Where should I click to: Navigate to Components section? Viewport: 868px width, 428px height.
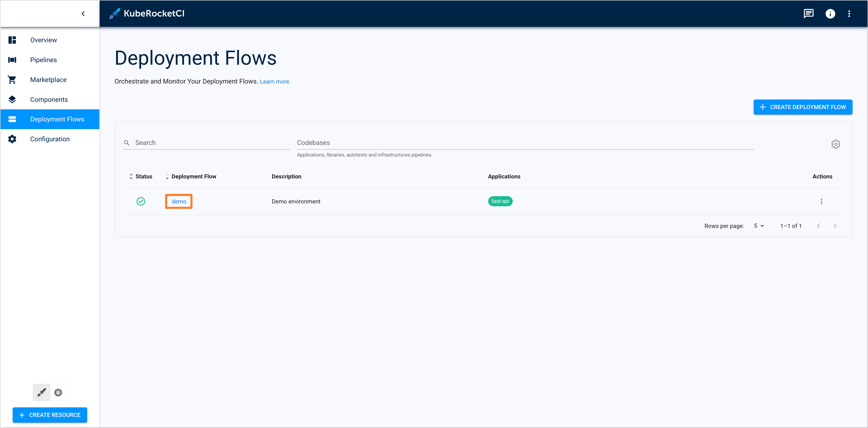pos(49,100)
